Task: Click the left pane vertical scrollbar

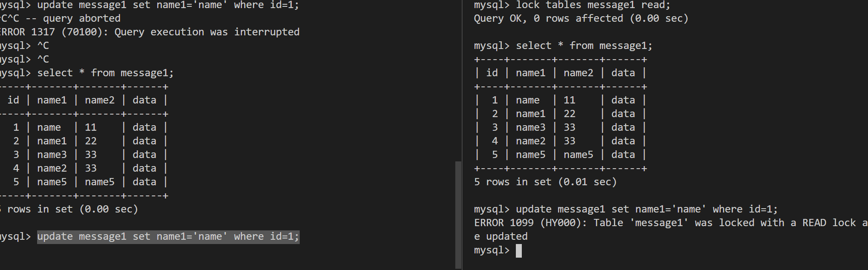Action: coord(458,215)
